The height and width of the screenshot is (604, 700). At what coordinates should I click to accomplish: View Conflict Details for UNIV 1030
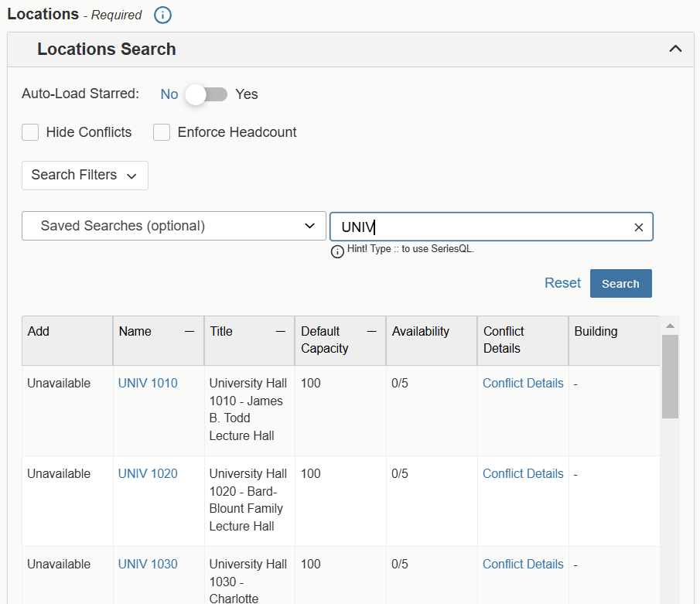tap(523, 564)
